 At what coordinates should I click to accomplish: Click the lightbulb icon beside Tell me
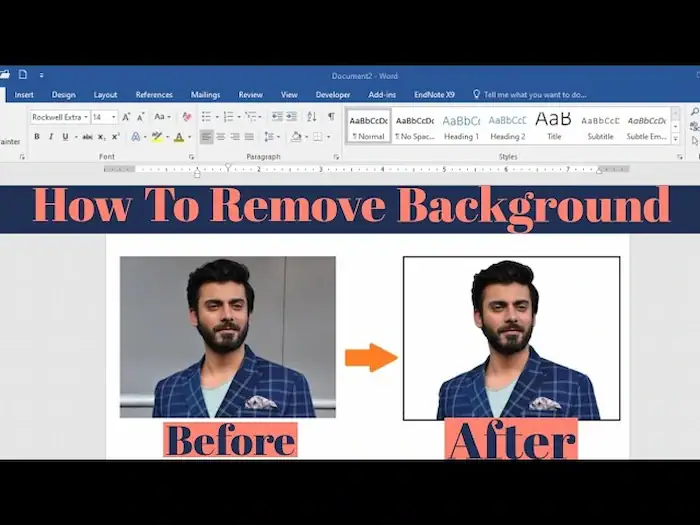[476, 94]
